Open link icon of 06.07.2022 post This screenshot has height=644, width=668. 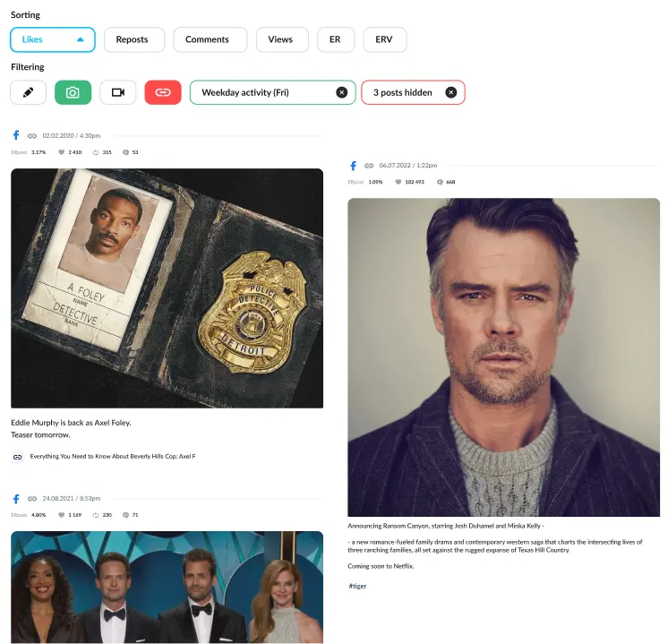(x=368, y=166)
